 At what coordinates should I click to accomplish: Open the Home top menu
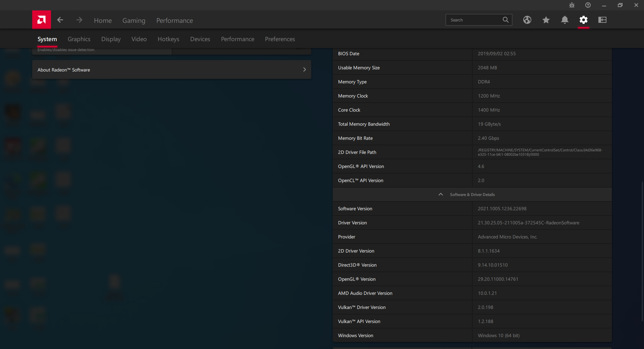point(103,20)
